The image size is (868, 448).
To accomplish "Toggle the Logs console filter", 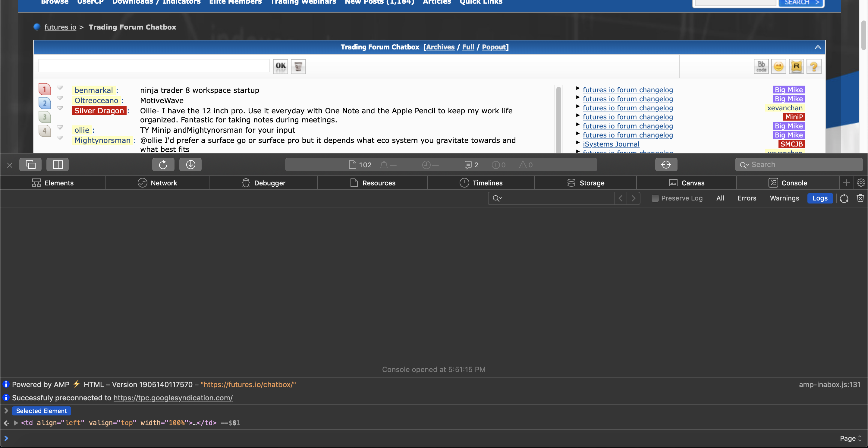I will pos(819,198).
